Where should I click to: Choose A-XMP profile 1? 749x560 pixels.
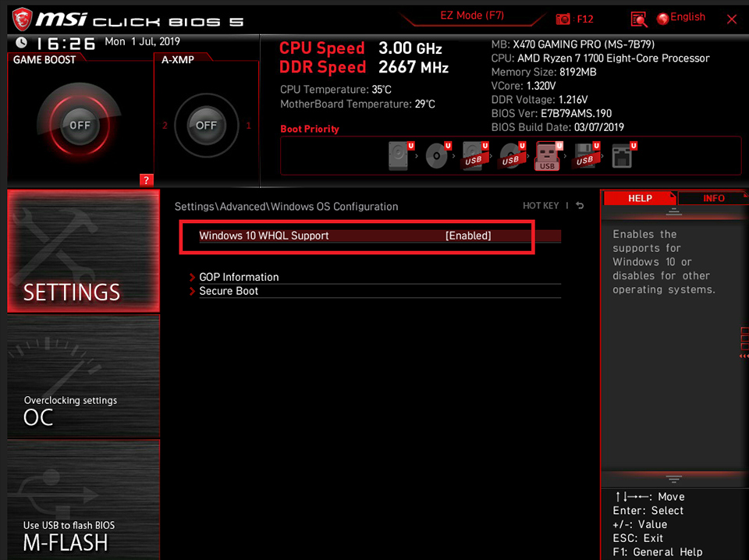(248, 126)
